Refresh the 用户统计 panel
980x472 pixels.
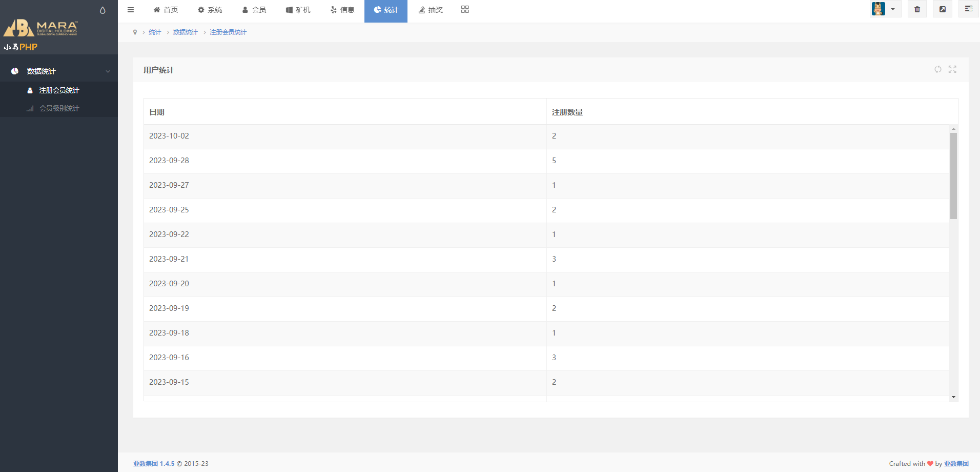coord(937,69)
